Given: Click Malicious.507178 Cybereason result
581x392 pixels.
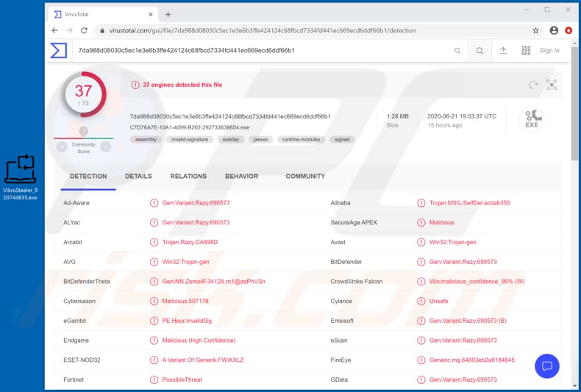Looking at the screenshot, I should (x=185, y=302).
